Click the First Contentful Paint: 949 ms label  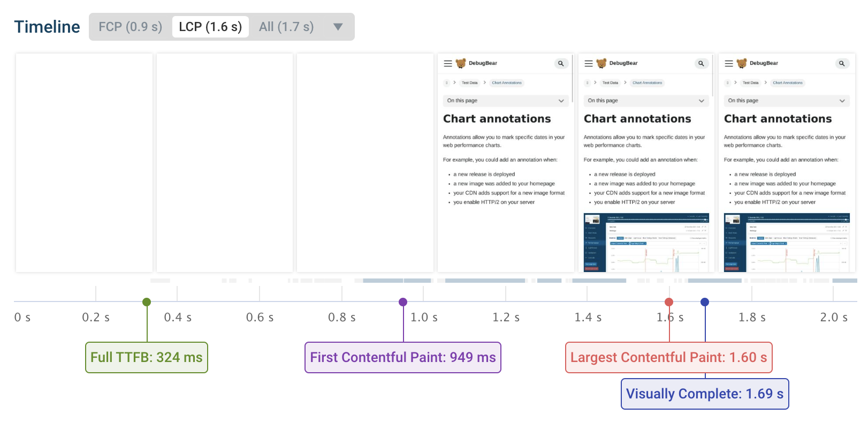point(403,357)
